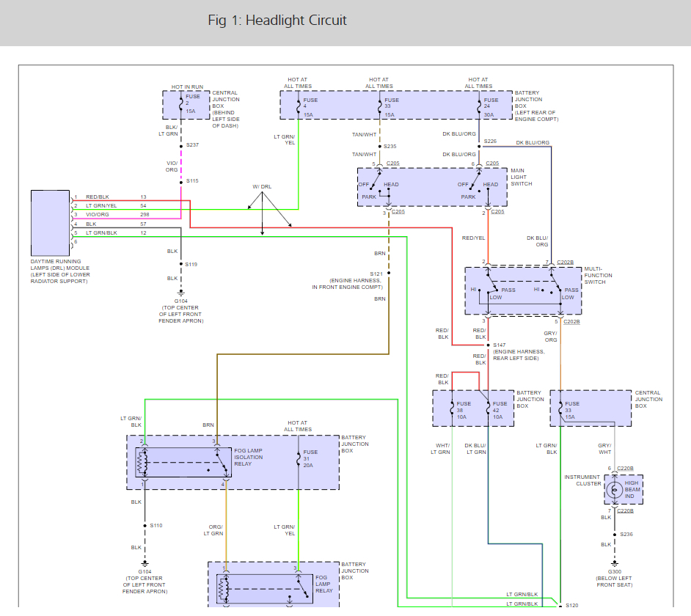Select Fuse 31 20A label
This screenshot has width=691, height=616.
tap(310, 458)
